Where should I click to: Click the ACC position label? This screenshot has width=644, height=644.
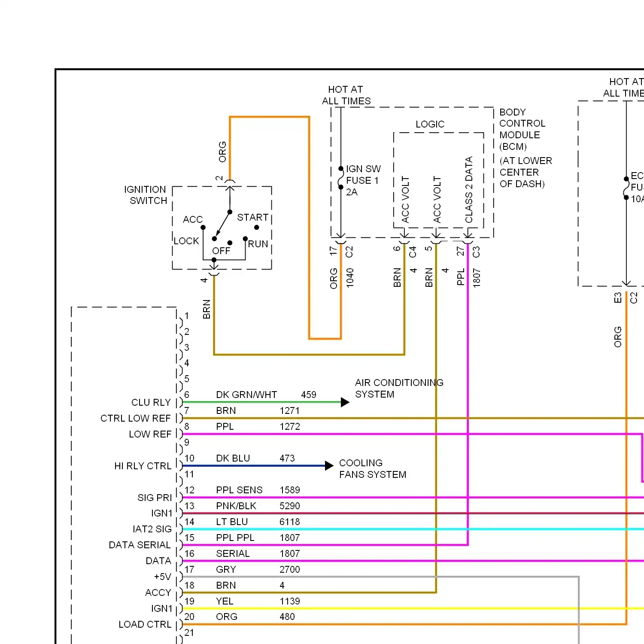[x=193, y=219]
